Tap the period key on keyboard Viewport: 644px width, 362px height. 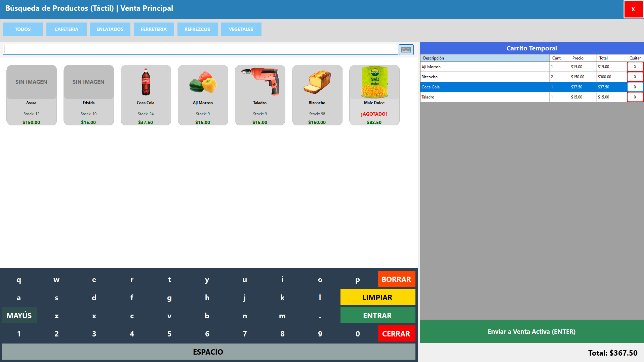coord(320,316)
